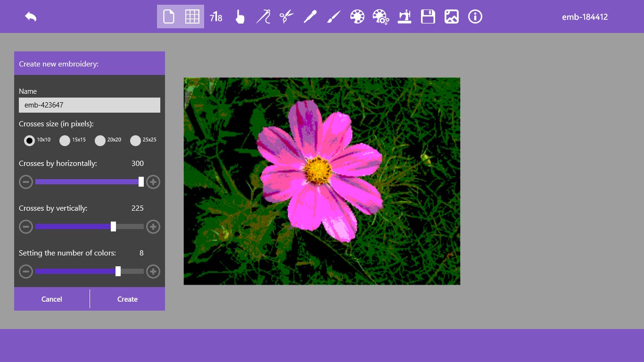Open the color palette icon
The width and height of the screenshot is (644, 362).
click(x=357, y=17)
